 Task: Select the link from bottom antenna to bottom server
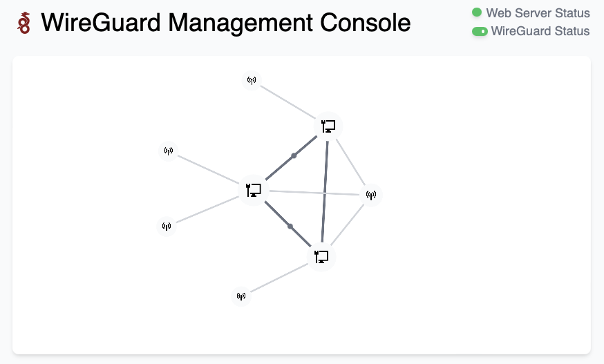276,278
